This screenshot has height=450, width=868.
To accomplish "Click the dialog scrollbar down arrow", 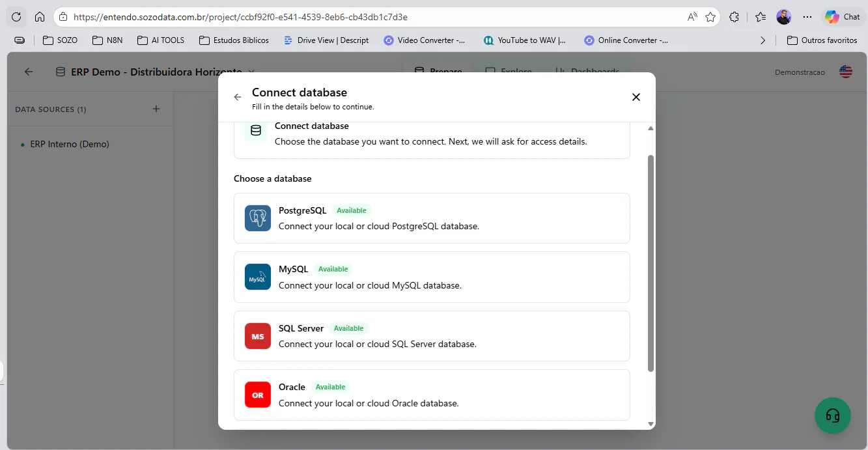I will (651, 424).
